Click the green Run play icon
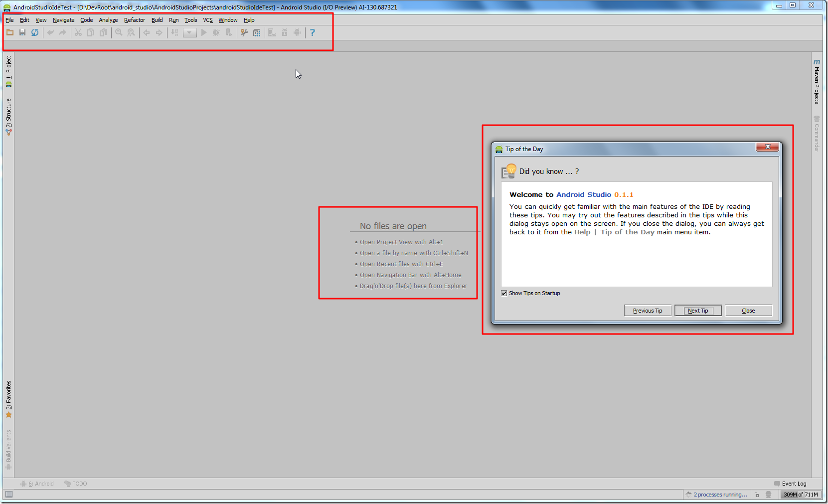This screenshot has width=828, height=504. click(204, 32)
